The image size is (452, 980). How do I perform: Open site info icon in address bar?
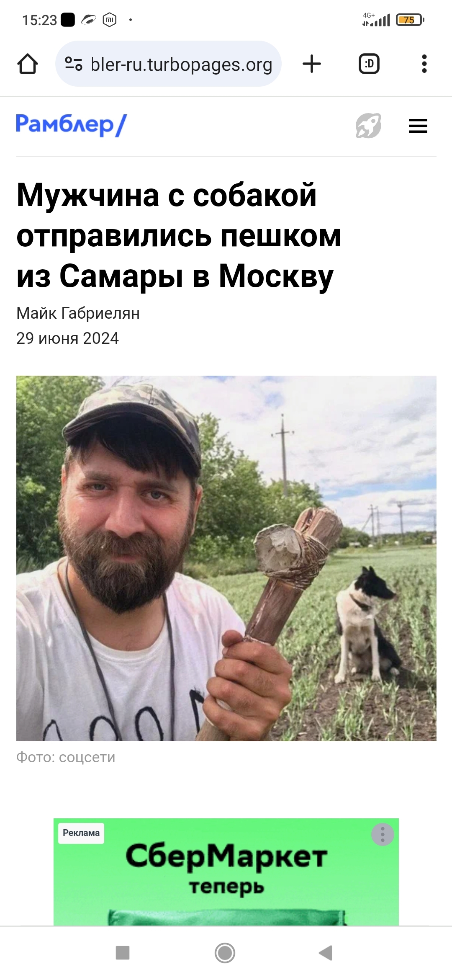(x=74, y=64)
